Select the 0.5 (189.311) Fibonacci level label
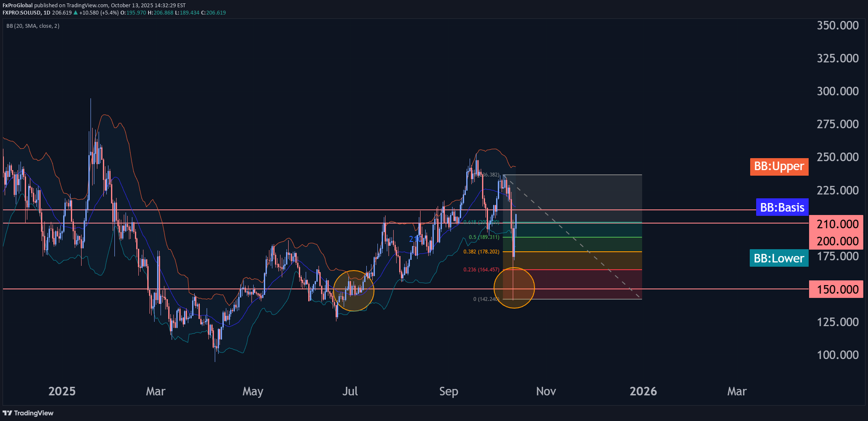Viewport: 868px width, 421px height. coord(484,237)
